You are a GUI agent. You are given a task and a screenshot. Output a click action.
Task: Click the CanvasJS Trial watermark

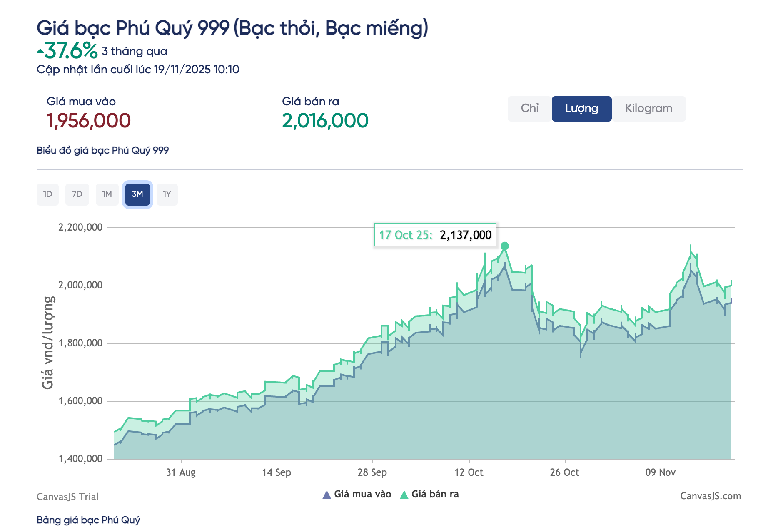click(x=67, y=497)
